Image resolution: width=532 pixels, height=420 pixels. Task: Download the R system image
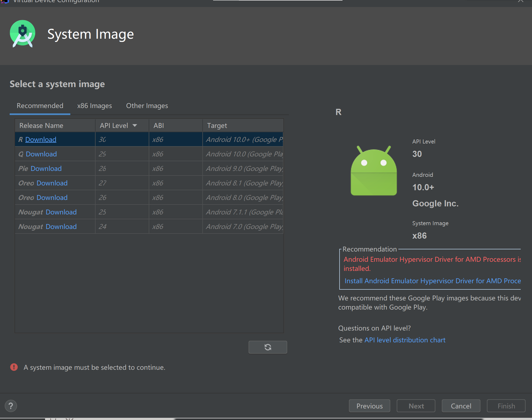point(41,139)
